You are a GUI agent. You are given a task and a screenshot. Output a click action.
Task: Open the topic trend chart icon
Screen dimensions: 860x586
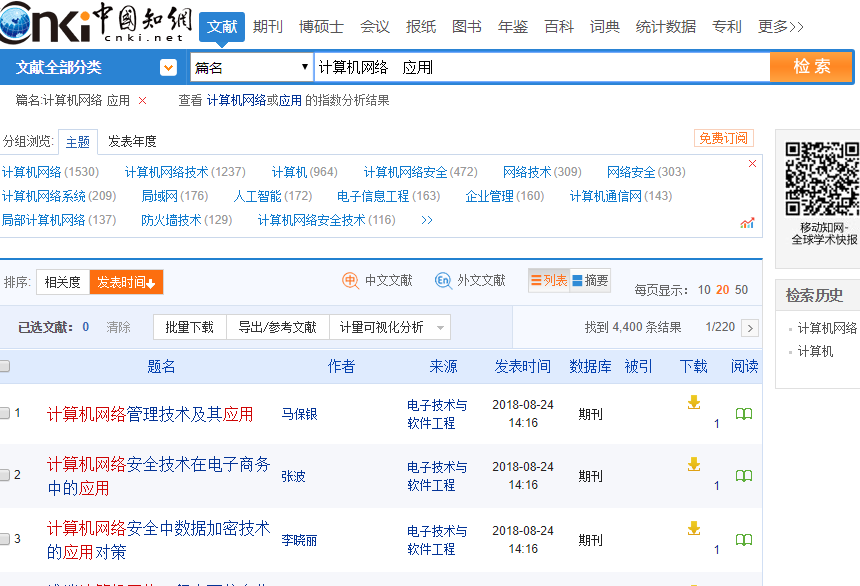pyautogui.click(x=747, y=223)
